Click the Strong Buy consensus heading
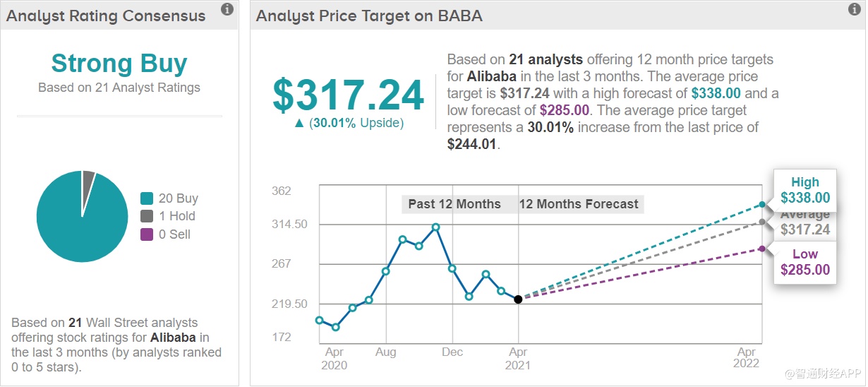 click(119, 64)
